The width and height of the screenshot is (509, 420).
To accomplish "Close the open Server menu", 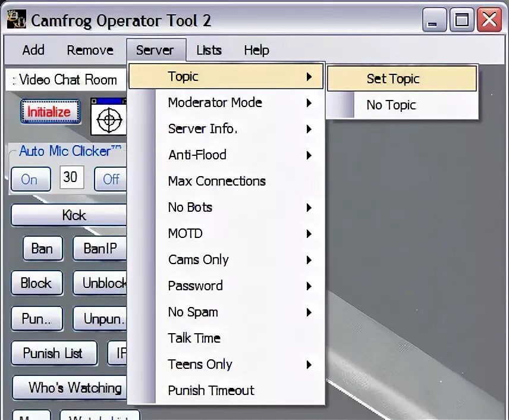I will 155,50.
